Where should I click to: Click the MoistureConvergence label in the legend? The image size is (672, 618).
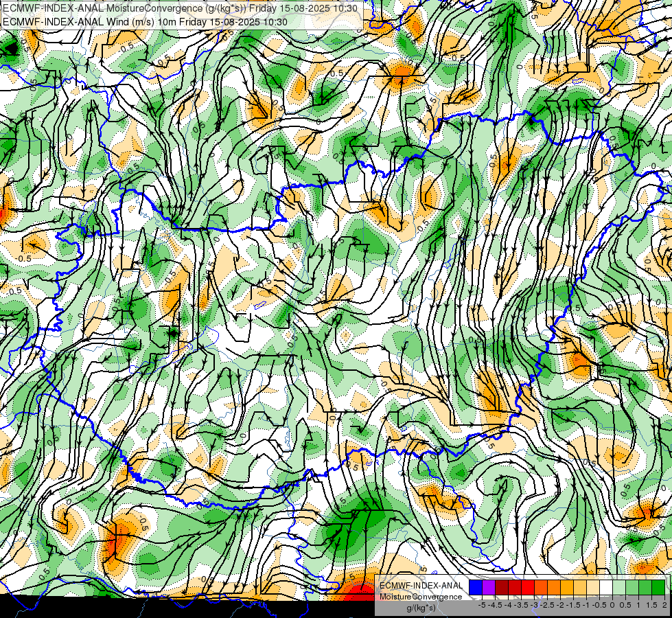pyautogui.click(x=421, y=597)
